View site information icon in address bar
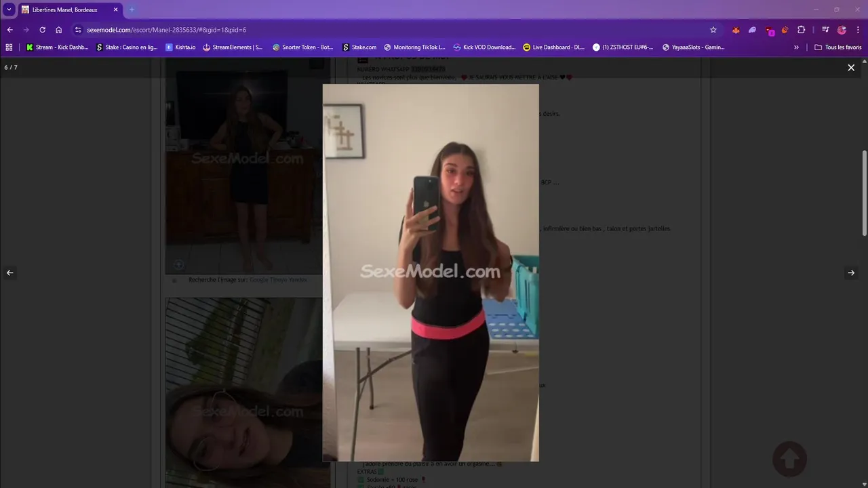Screen dimensions: 868x488 [78, 30]
